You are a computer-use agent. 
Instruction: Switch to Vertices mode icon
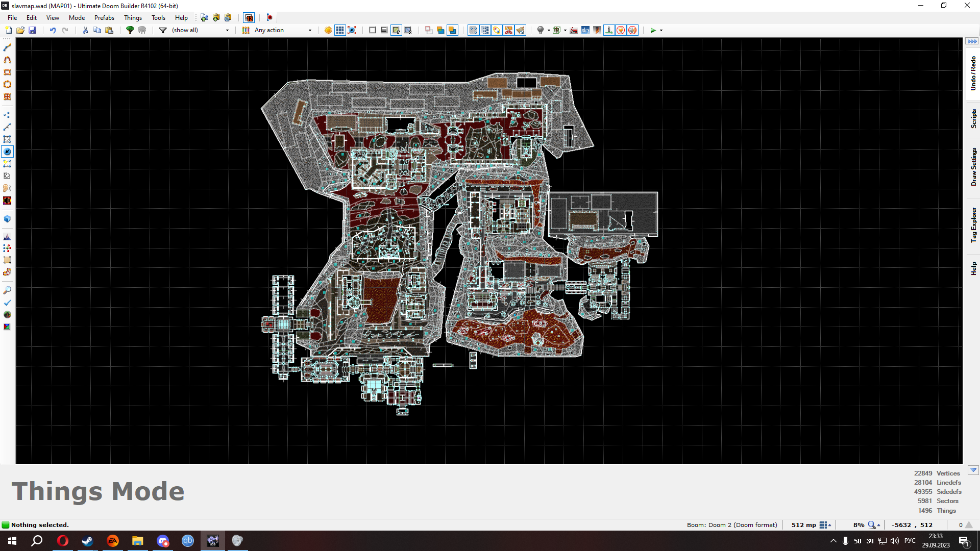[7, 115]
